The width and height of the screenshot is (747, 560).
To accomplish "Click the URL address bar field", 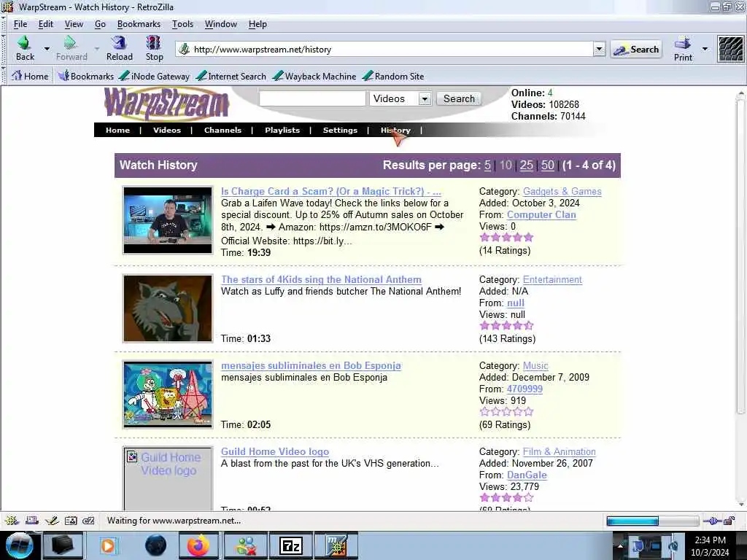I will pos(385,49).
